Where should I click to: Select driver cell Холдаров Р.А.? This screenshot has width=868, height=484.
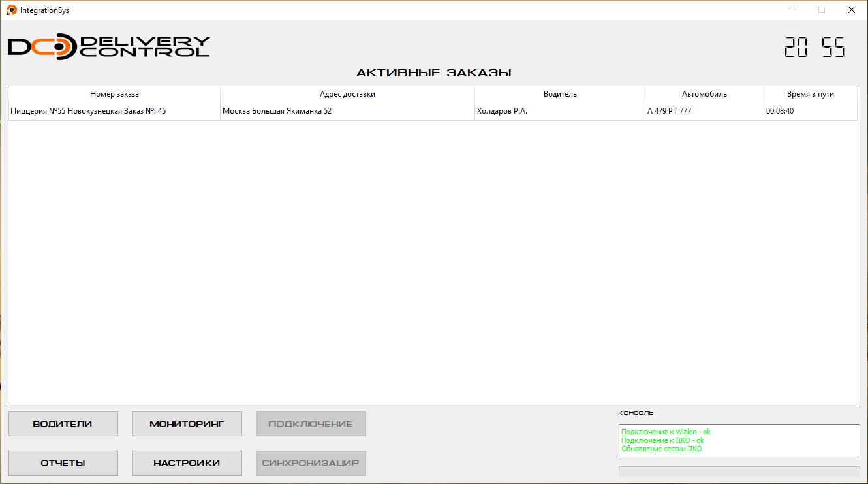pos(502,111)
